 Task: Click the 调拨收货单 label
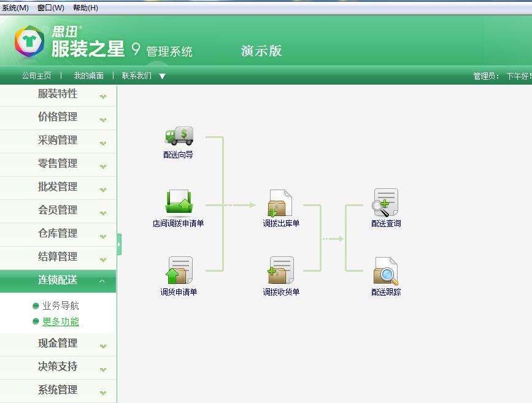click(x=281, y=292)
